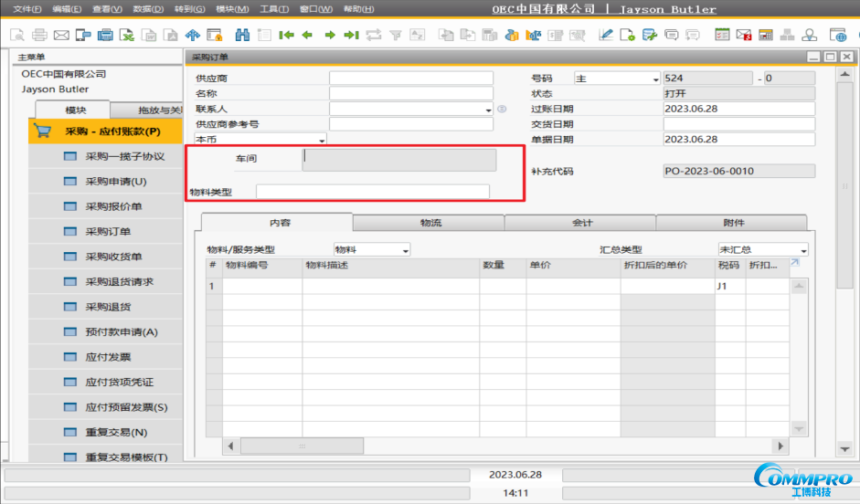Open 采购申请(U) from the menu

pos(105,182)
